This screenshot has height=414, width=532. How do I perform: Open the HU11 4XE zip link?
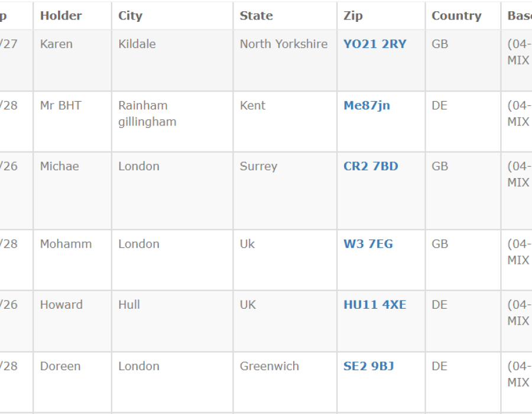pyautogui.click(x=375, y=305)
